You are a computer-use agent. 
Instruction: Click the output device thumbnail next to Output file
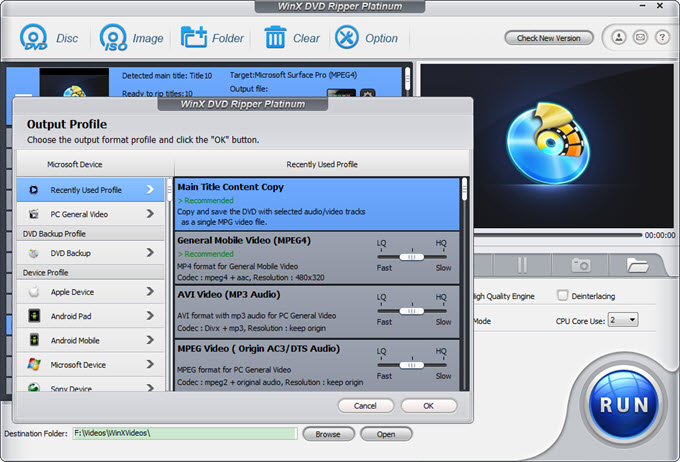341,93
